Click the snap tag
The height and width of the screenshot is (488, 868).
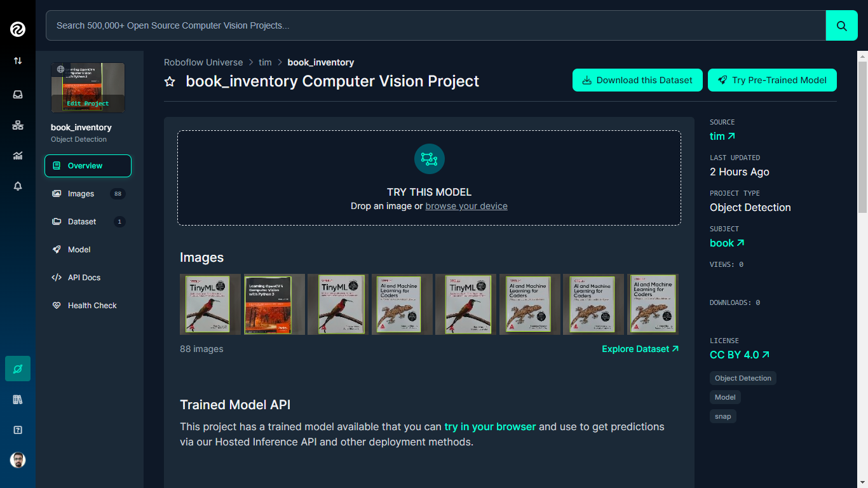pyautogui.click(x=722, y=416)
